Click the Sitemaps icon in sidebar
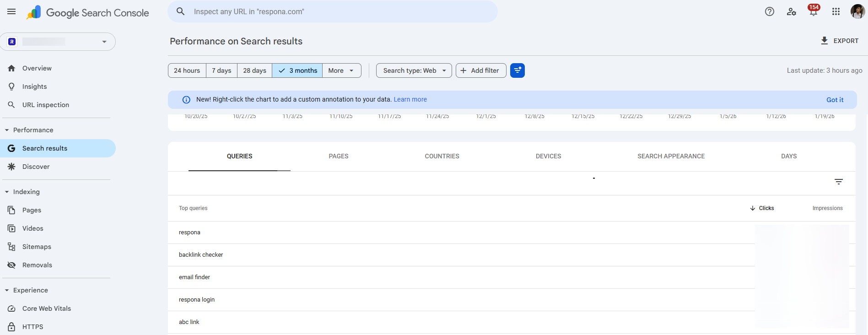The image size is (868, 335). click(x=11, y=247)
